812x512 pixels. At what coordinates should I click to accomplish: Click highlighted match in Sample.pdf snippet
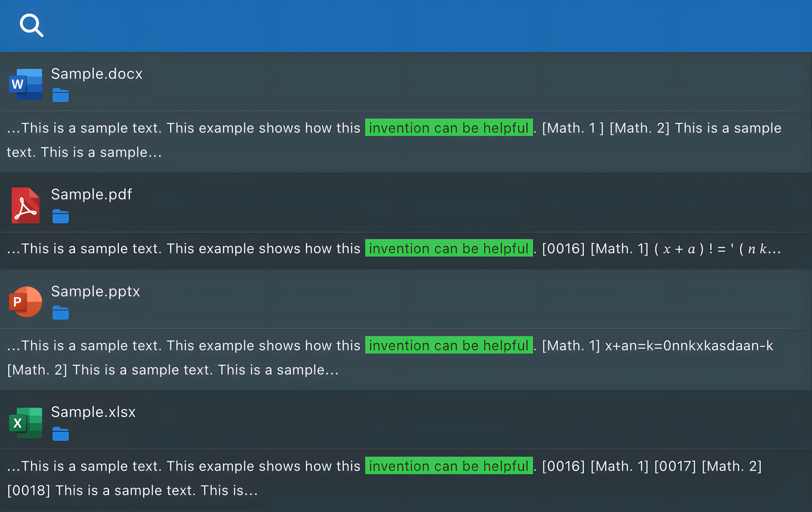point(448,248)
